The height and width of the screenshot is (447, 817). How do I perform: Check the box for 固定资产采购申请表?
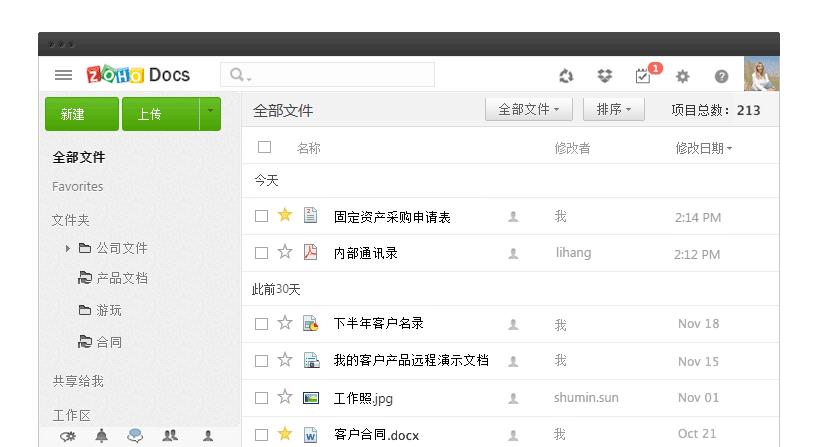point(262,216)
